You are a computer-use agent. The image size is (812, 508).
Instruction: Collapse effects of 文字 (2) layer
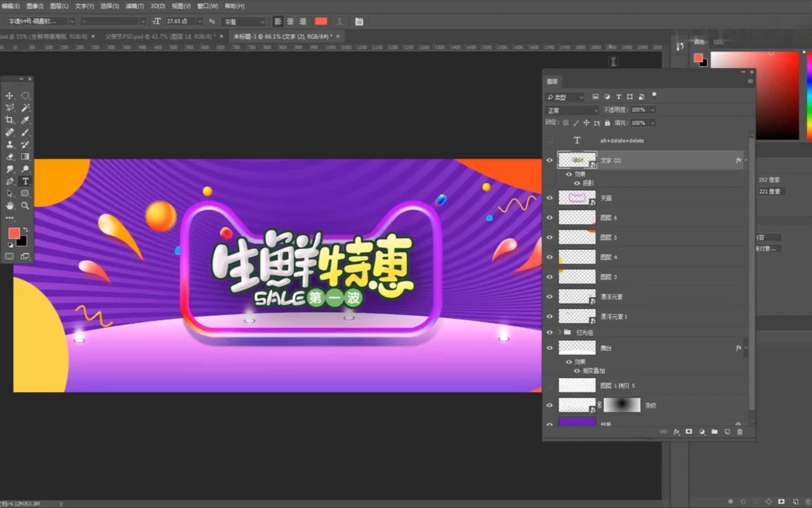click(746, 160)
